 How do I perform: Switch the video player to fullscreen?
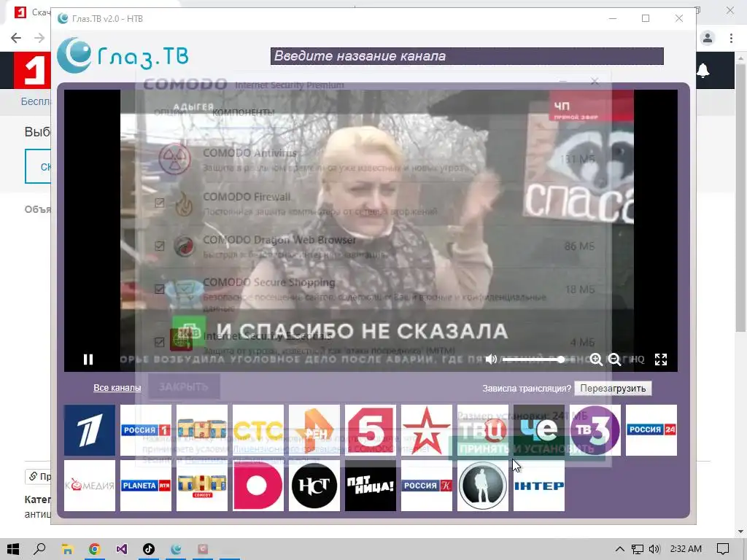pos(661,359)
